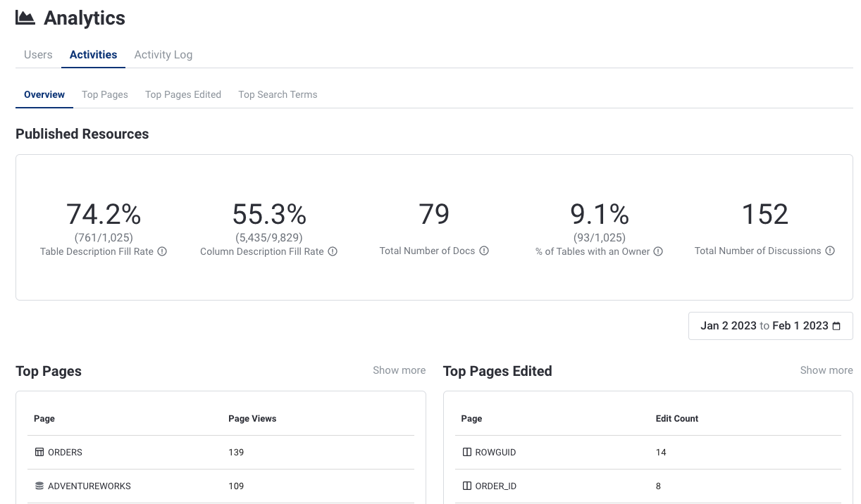Click info icon beside Table Description Fill Rate
The height and width of the screenshot is (504, 861).
pyautogui.click(x=162, y=251)
